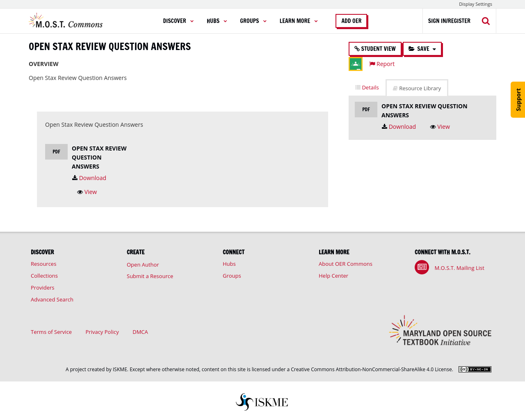The image size is (525, 420).
Task: Expand the Save dropdown button
Action: coord(422,49)
